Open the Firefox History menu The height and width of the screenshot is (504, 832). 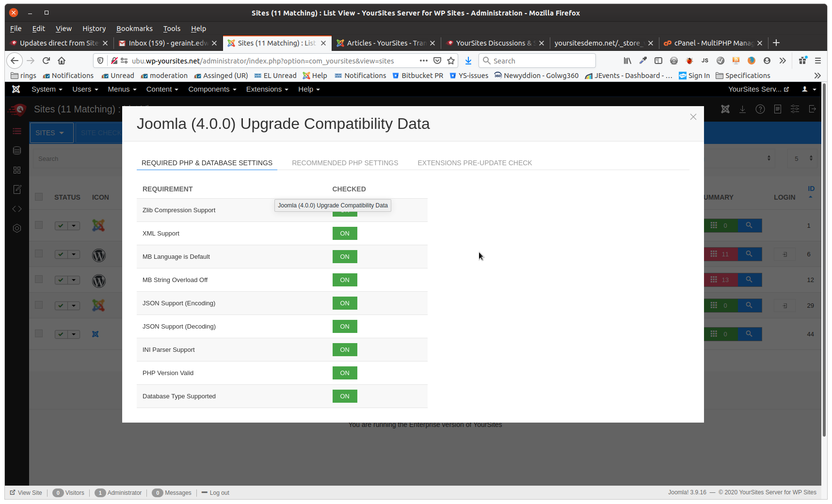pyautogui.click(x=94, y=29)
